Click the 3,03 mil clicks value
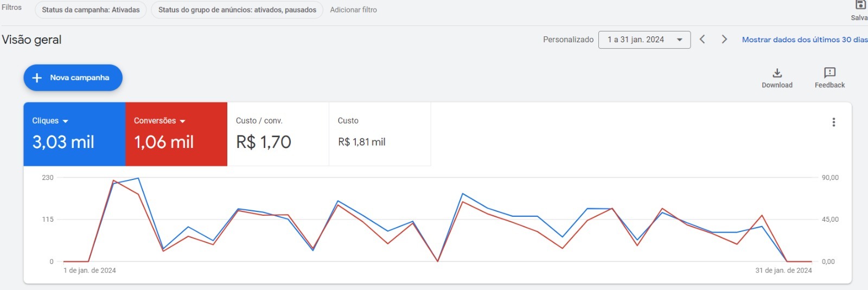868x290 pixels. (63, 142)
